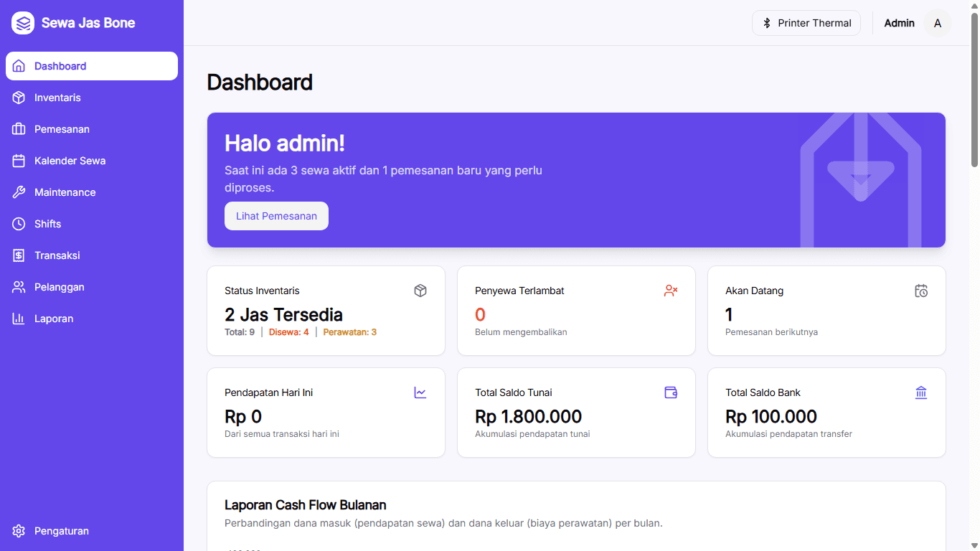Select the wallet icon on Total Saldo Tunai
This screenshot has height=551, width=980.
point(671,392)
